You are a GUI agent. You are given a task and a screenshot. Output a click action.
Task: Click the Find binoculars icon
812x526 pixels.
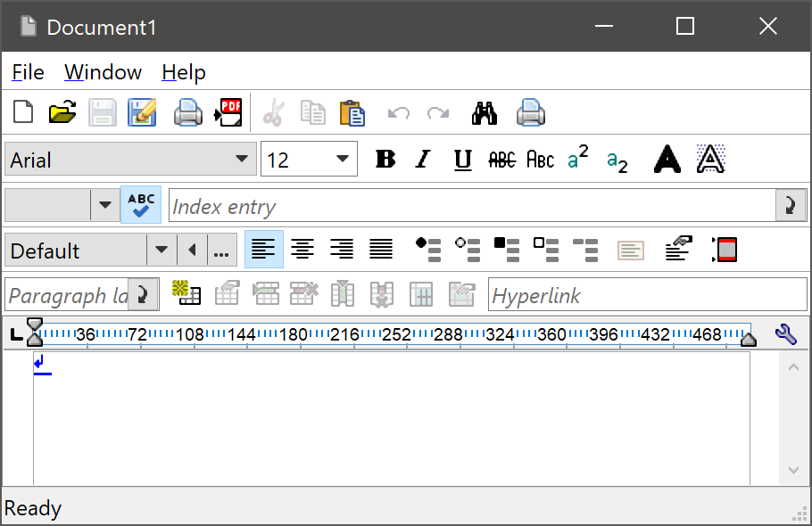(x=484, y=112)
